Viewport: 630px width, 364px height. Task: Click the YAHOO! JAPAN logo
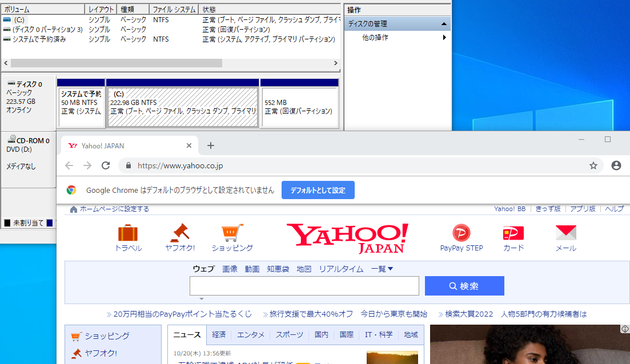click(x=347, y=238)
